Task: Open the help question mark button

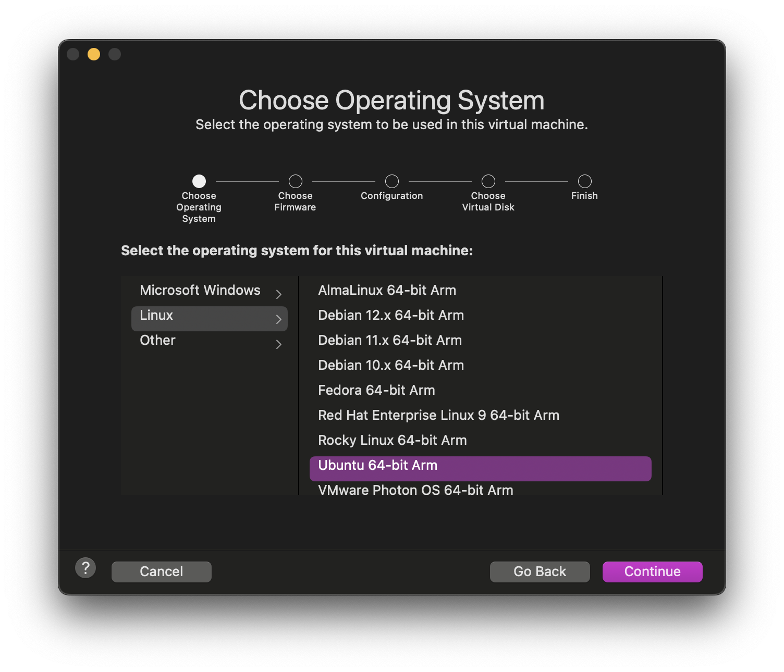Action: 85,568
